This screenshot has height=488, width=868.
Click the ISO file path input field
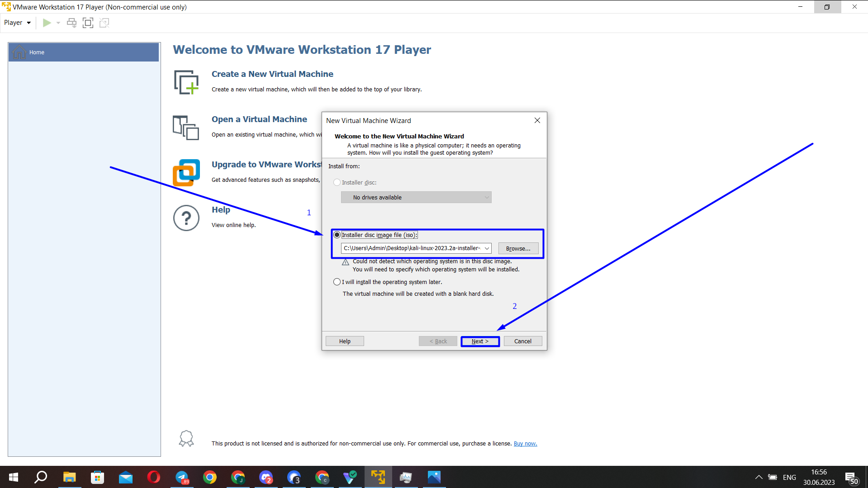412,248
